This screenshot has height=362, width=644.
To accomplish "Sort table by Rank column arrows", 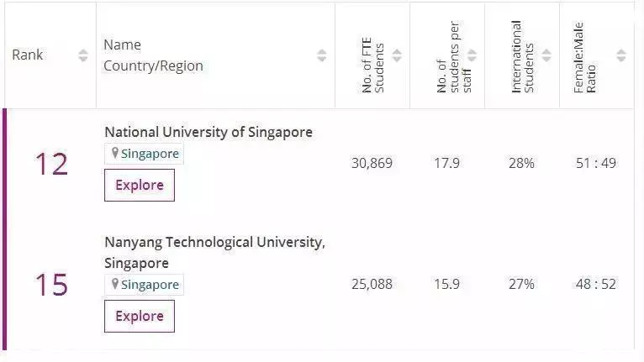I will 83,55.
